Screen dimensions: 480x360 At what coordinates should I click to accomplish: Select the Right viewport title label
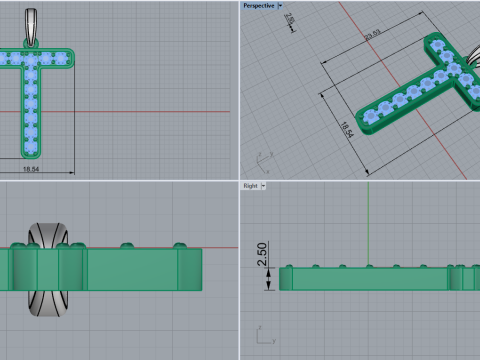click(x=250, y=186)
